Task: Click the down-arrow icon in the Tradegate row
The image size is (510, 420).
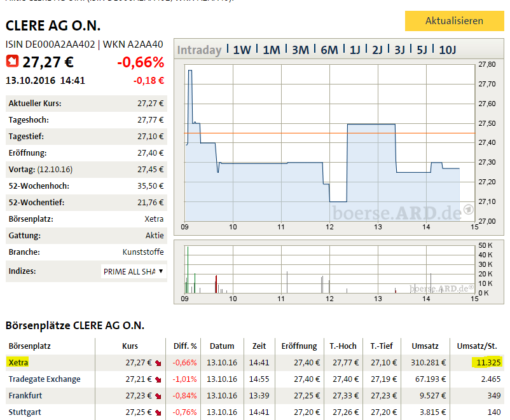Action: pyautogui.click(x=158, y=380)
